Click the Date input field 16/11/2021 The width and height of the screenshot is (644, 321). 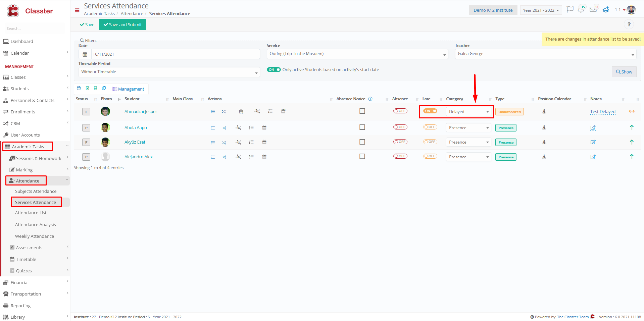pos(176,54)
